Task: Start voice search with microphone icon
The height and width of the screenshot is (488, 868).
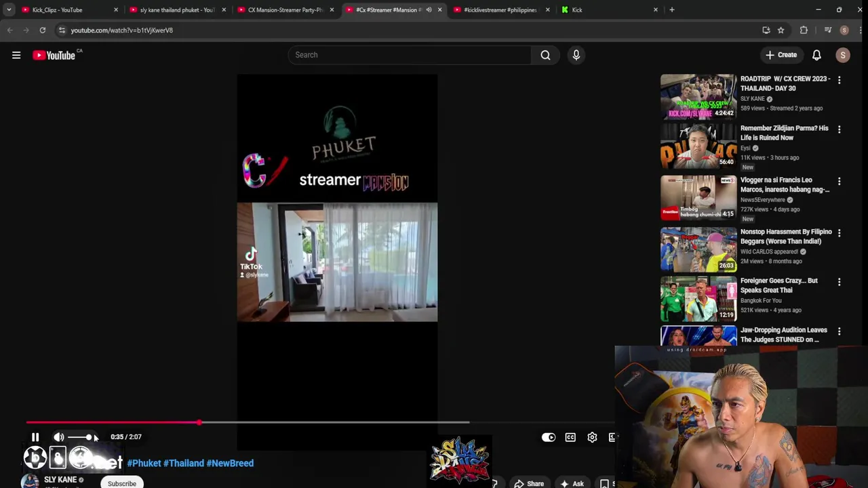Action: (x=576, y=55)
